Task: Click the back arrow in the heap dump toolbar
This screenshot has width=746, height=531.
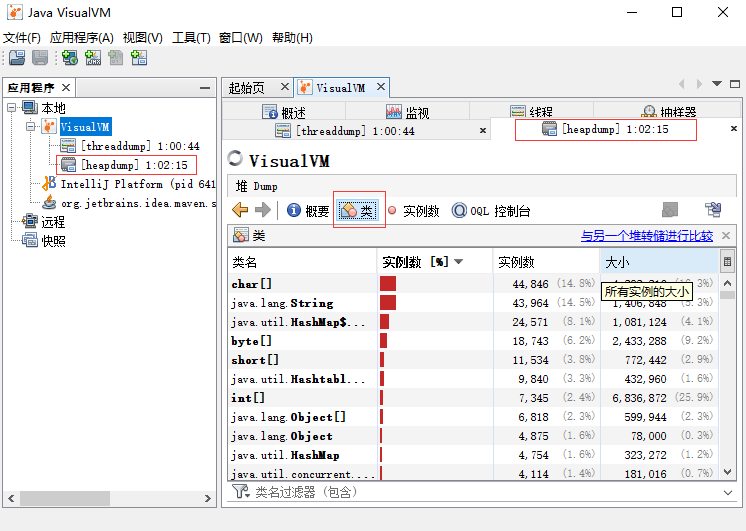Action: click(240, 210)
